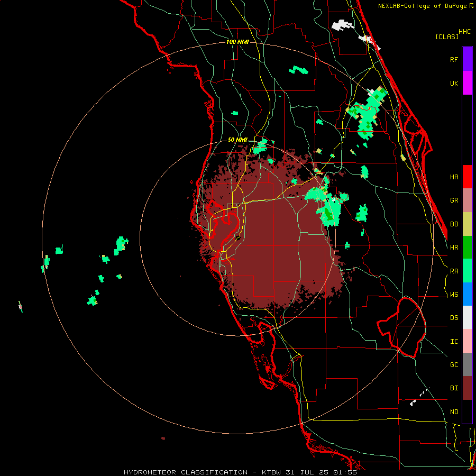
Task: Click the "HHC" product code text
Action: click(x=464, y=32)
